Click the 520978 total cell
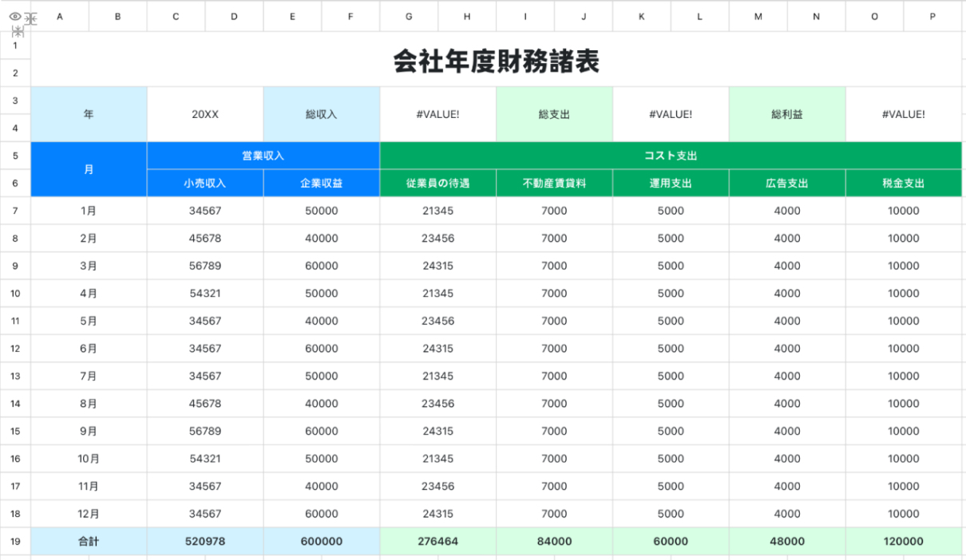 pyautogui.click(x=205, y=541)
